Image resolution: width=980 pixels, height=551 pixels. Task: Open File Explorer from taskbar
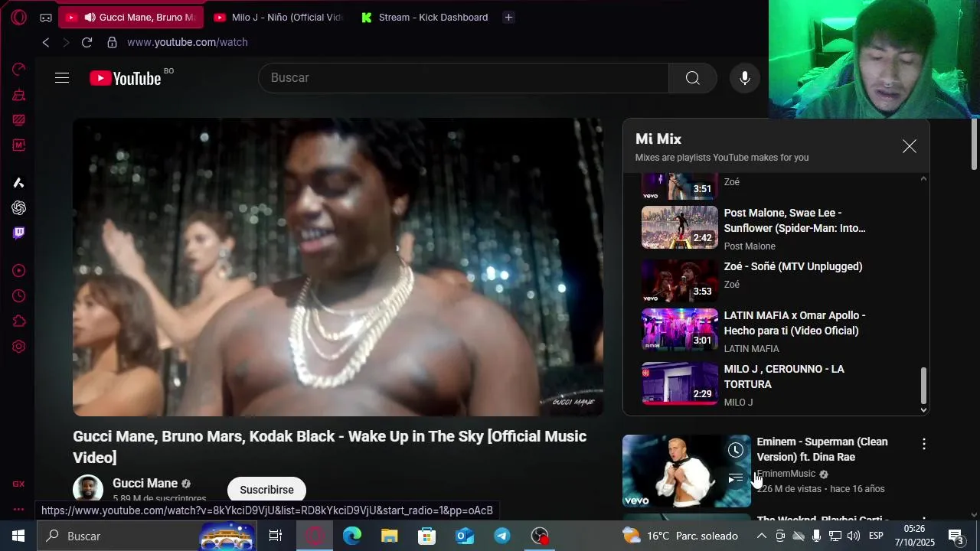pyautogui.click(x=389, y=536)
